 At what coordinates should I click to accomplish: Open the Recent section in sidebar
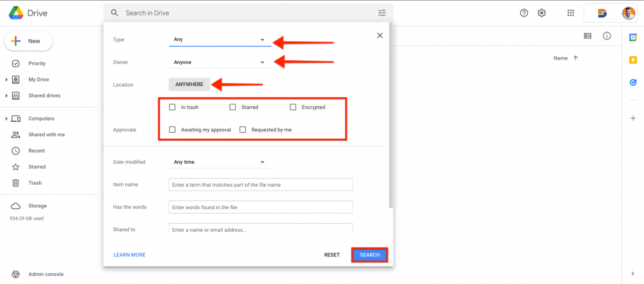point(36,151)
